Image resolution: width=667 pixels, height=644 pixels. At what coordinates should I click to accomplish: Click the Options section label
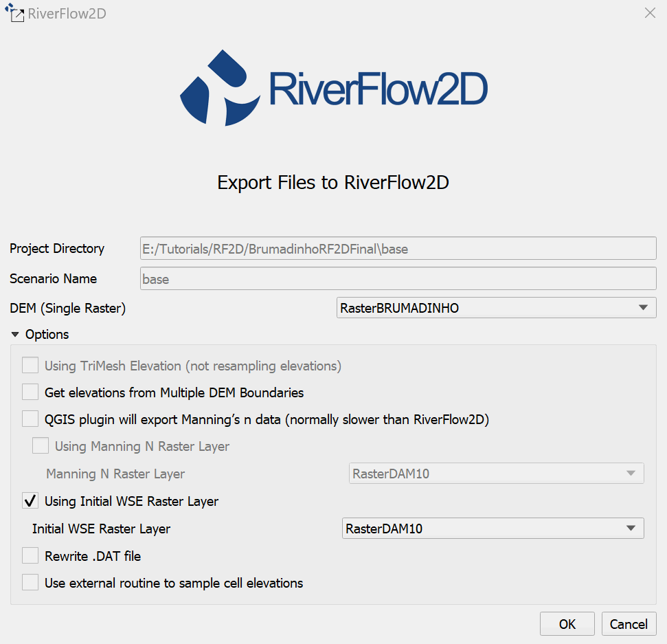tap(47, 335)
